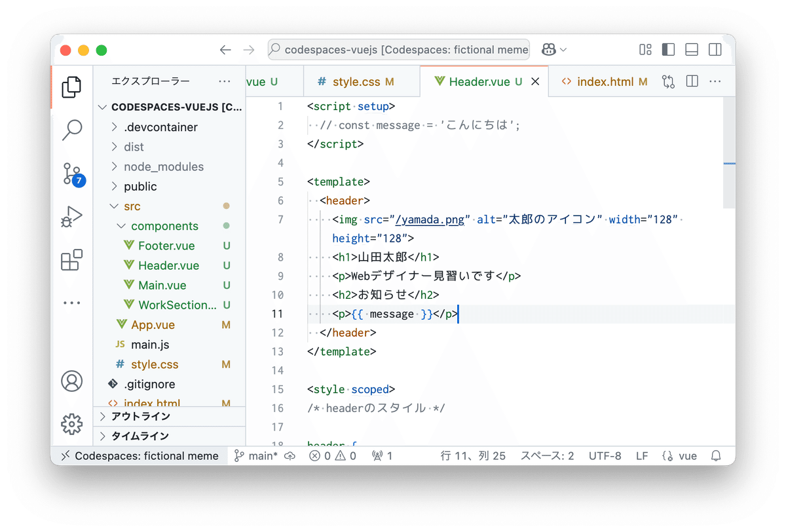
Task: Expand the タイムライン section
Action: (x=170, y=436)
